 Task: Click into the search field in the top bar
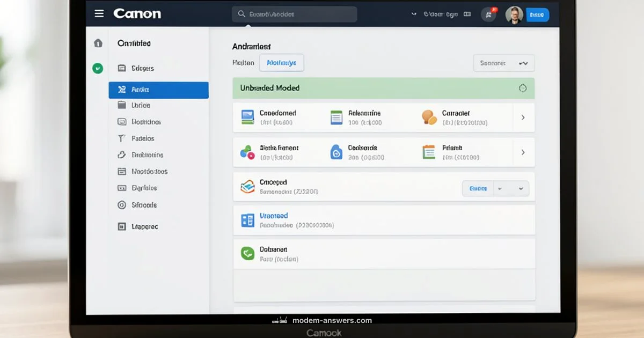coord(294,14)
